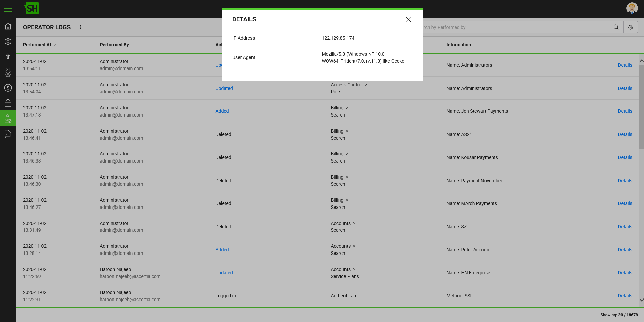This screenshot has width=644, height=322.
Task: Close the Details dialog
Action: 408,19
